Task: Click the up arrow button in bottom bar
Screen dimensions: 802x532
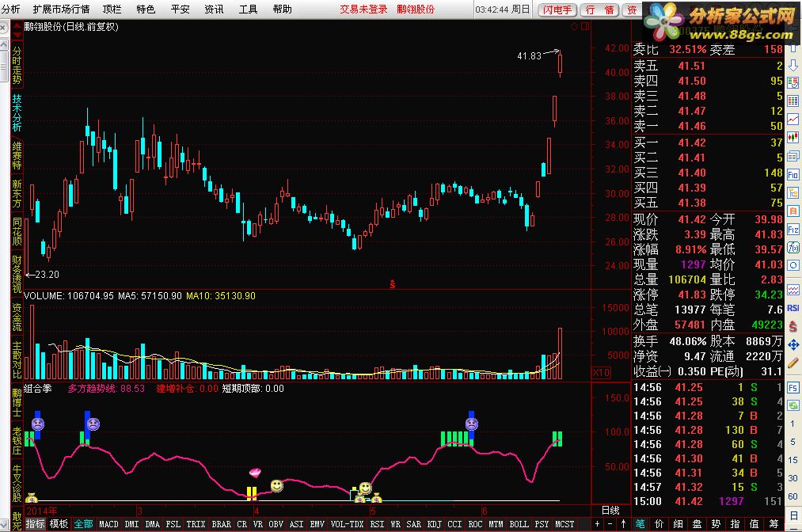Action: pyautogui.click(x=623, y=524)
